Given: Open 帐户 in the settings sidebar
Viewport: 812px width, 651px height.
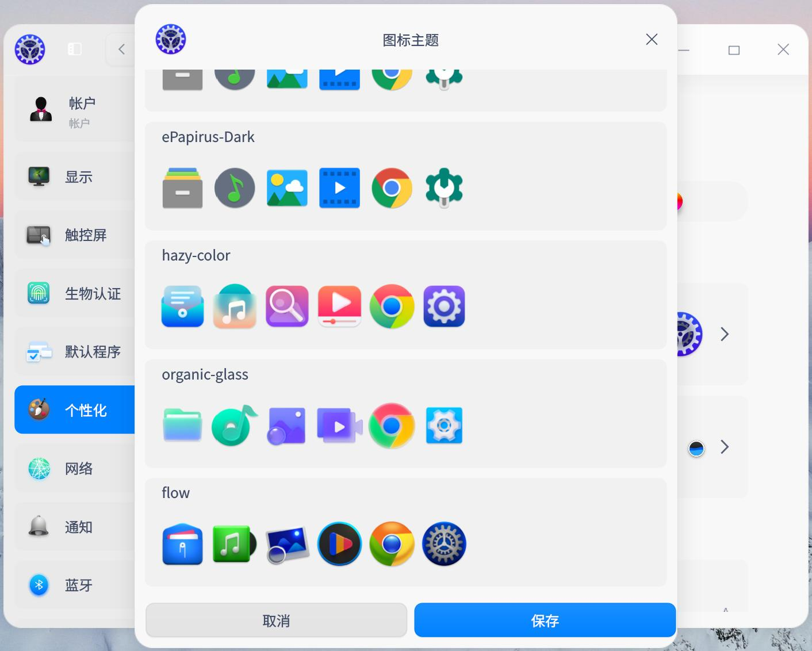Looking at the screenshot, I should [75, 110].
